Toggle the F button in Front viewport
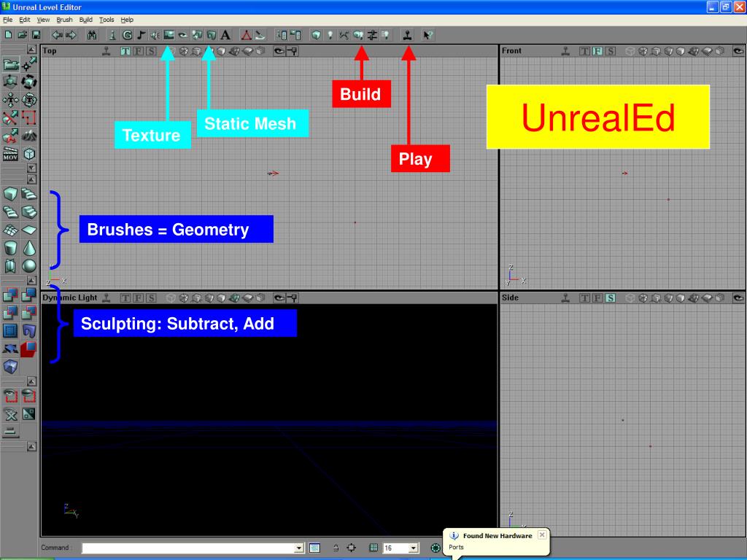This screenshot has height=560, width=747. tap(597, 51)
